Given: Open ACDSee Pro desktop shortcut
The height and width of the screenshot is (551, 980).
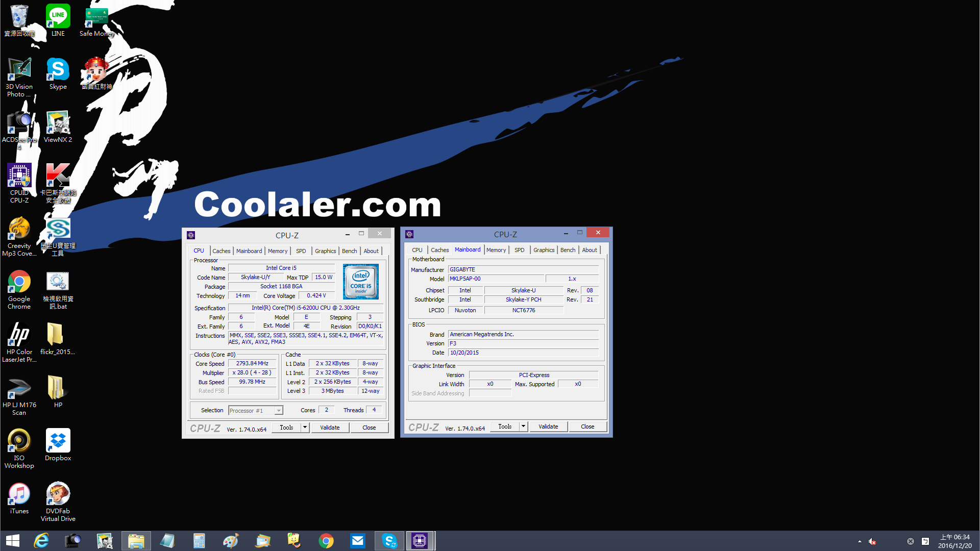Looking at the screenshot, I should [x=19, y=130].
